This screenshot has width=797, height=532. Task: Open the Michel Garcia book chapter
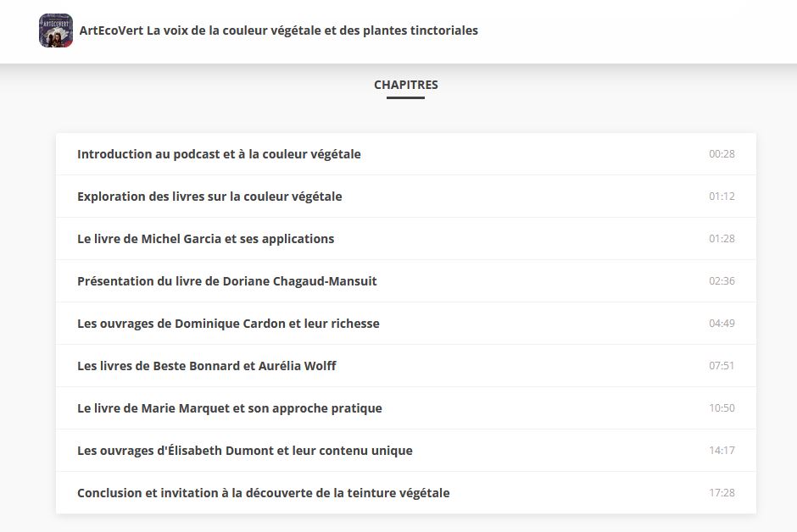tap(205, 239)
